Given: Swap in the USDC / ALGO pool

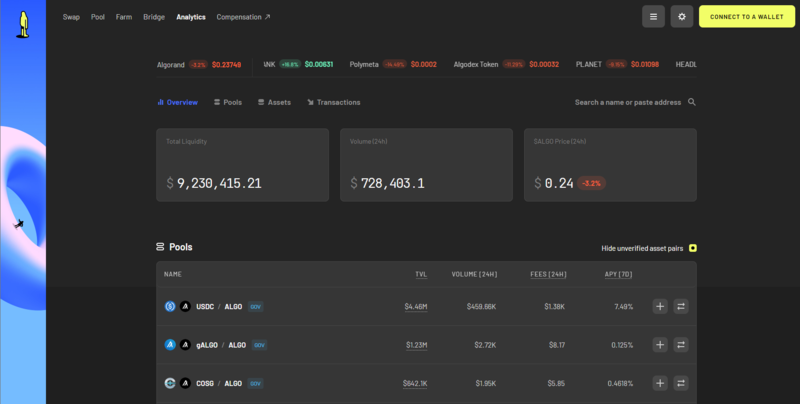Looking at the screenshot, I should click(681, 307).
